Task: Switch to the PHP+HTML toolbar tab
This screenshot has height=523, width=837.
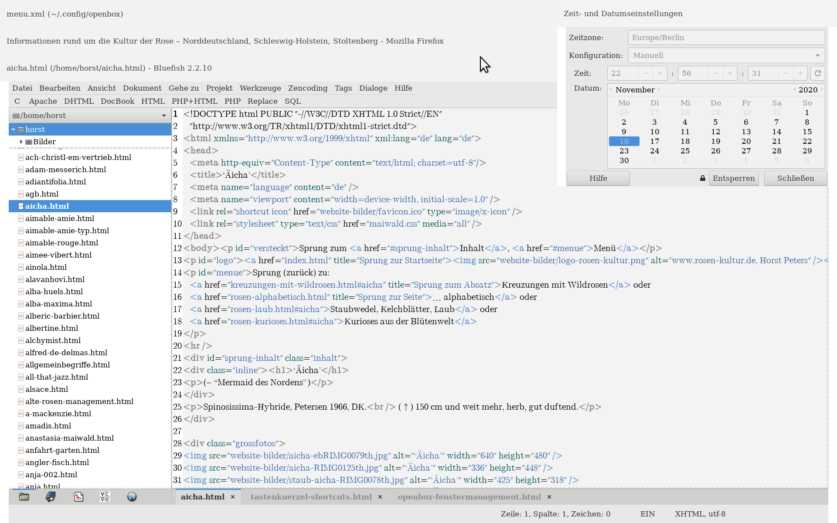Action: [195, 101]
